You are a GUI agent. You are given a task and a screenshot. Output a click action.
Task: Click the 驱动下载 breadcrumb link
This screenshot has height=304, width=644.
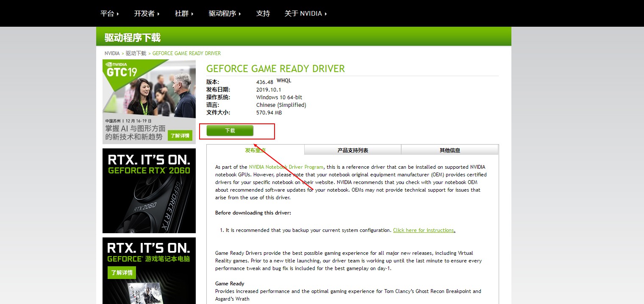[136, 53]
